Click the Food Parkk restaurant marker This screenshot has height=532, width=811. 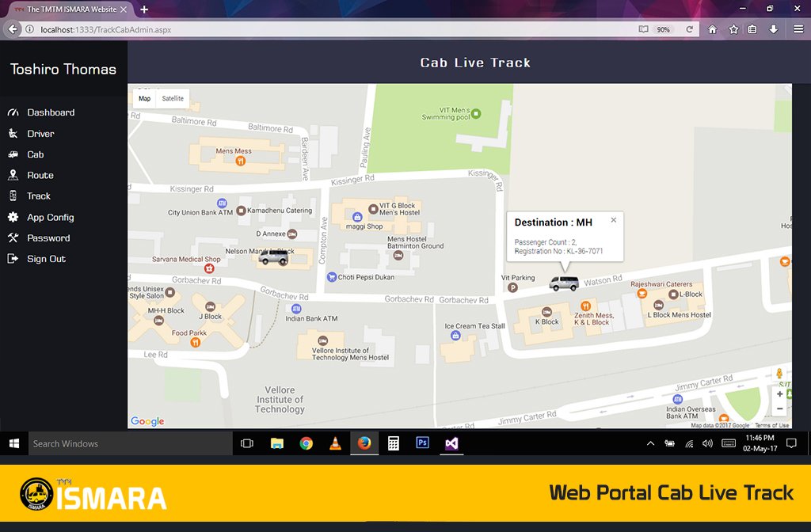196,342
